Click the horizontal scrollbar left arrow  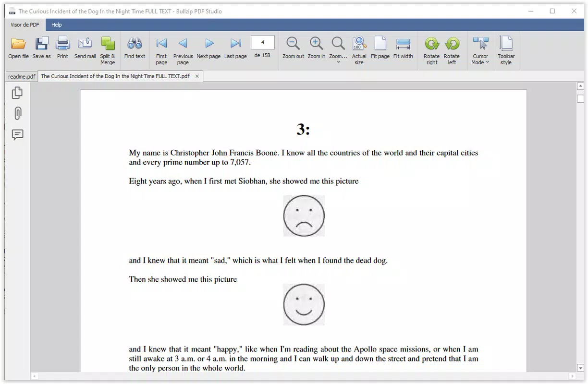tap(35, 376)
